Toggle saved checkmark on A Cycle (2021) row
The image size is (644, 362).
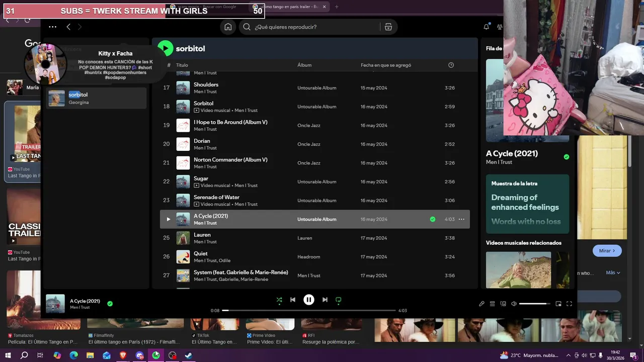(432, 219)
